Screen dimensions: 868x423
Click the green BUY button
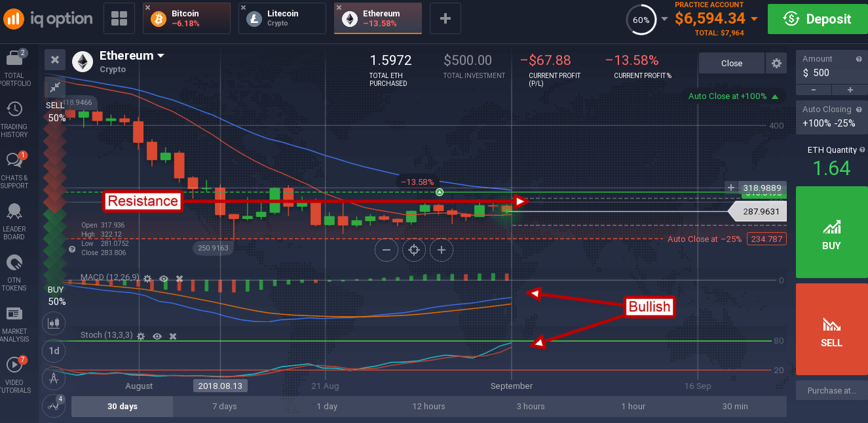point(831,232)
